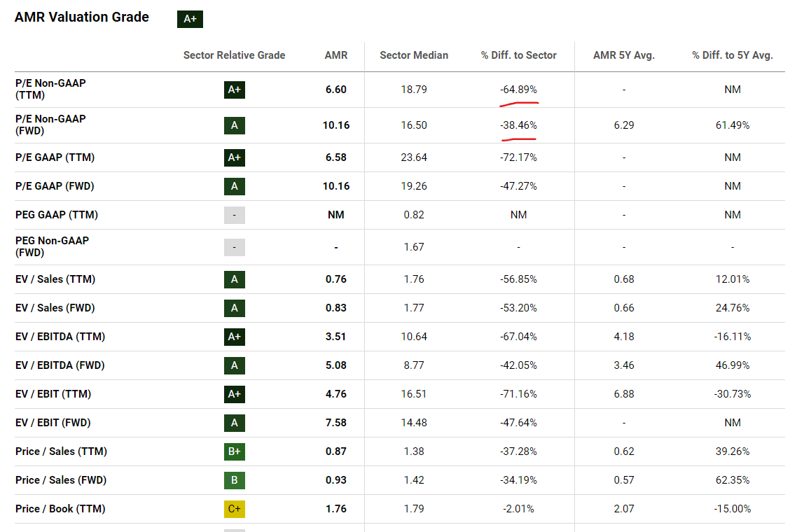This screenshot has height=532, width=797.
Task: Open the EV / EBIT (FWD) metric label
Action: tap(53, 423)
